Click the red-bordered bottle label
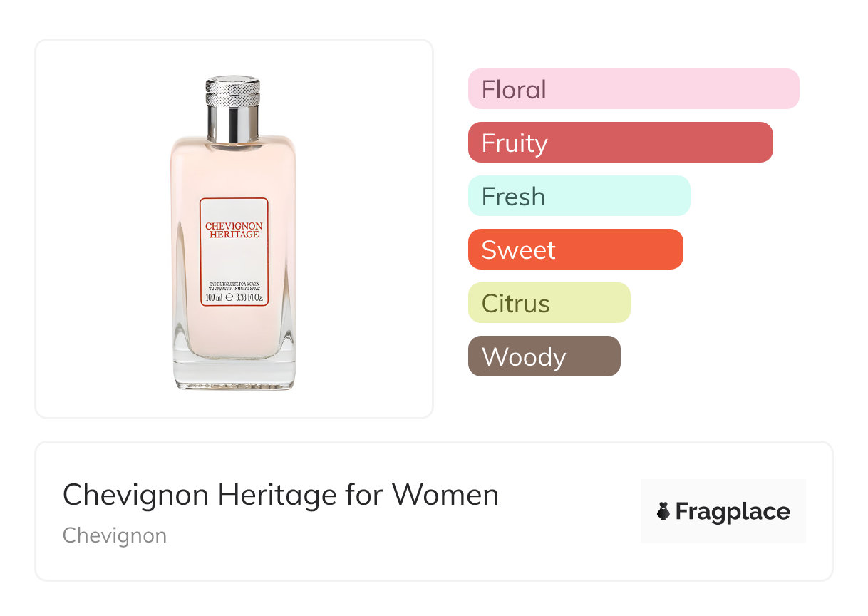Screen dimensions: 868x616 [x=234, y=252]
